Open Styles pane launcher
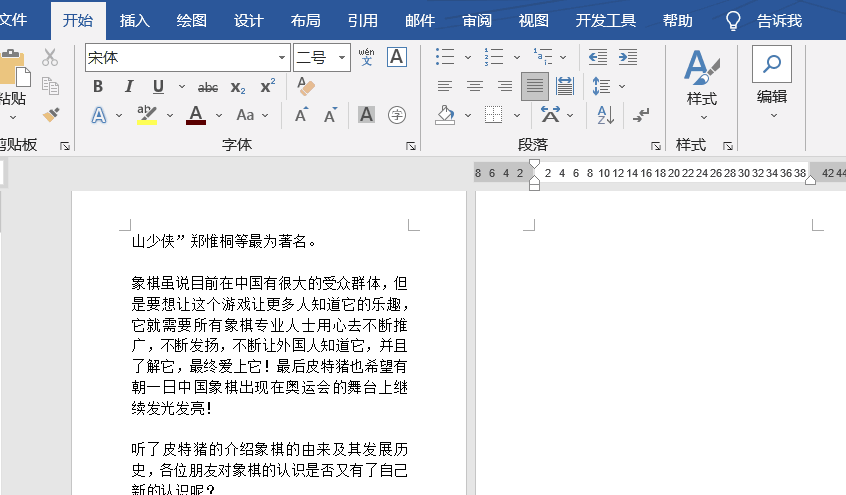The height and width of the screenshot is (495, 846). click(728, 146)
